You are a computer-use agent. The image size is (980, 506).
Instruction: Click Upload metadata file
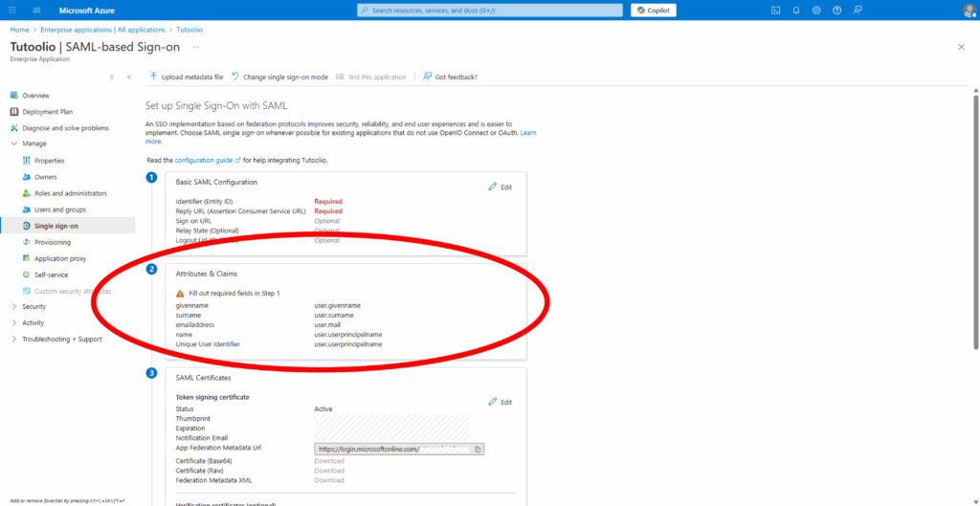point(187,77)
